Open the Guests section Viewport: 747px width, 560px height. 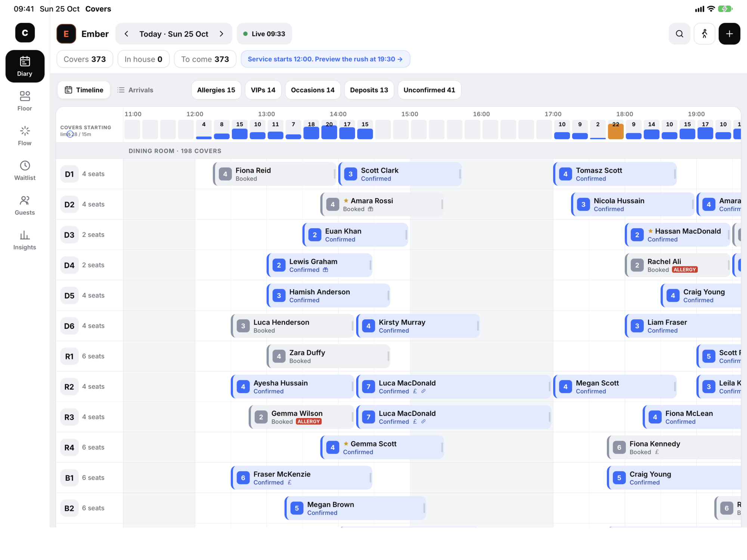[x=25, y=205]
